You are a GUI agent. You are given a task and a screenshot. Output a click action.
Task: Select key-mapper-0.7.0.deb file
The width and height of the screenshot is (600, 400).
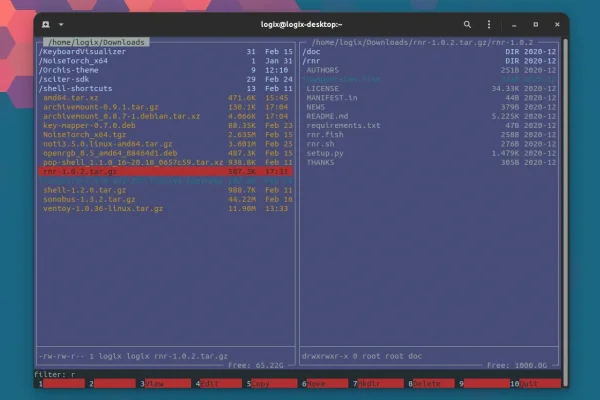tap(165, 125)
